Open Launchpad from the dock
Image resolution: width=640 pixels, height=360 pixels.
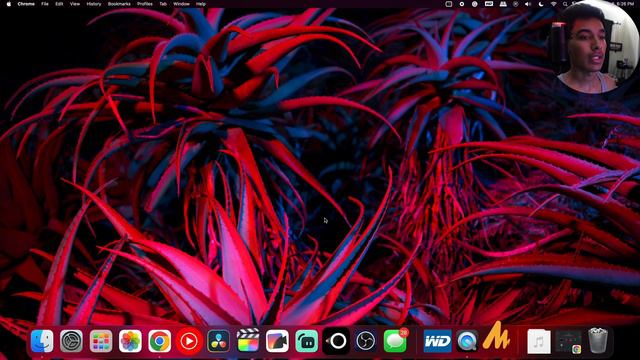tap(101, 340)
